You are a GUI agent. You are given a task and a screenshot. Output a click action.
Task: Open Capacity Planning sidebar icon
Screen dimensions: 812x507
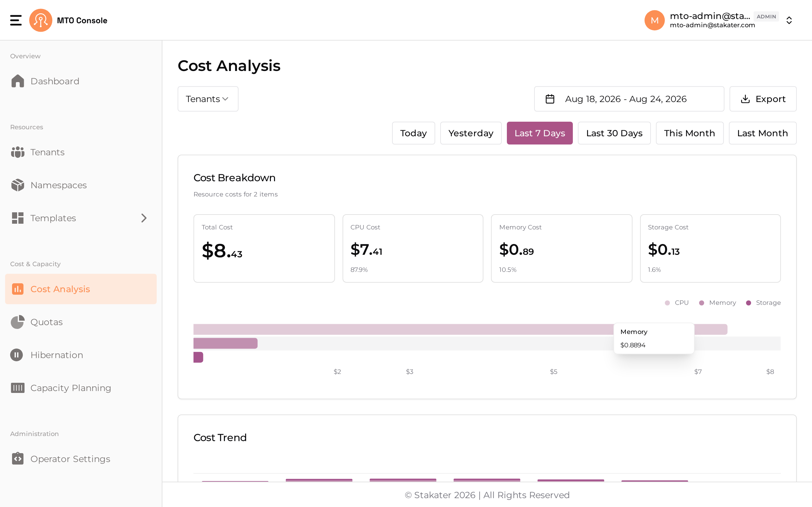17,388
